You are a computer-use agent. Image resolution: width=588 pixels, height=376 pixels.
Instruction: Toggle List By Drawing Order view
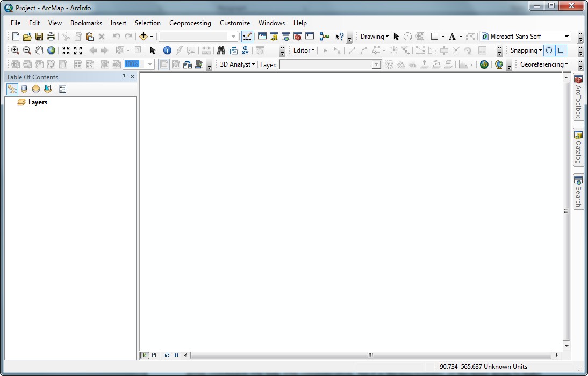point(12,89)
